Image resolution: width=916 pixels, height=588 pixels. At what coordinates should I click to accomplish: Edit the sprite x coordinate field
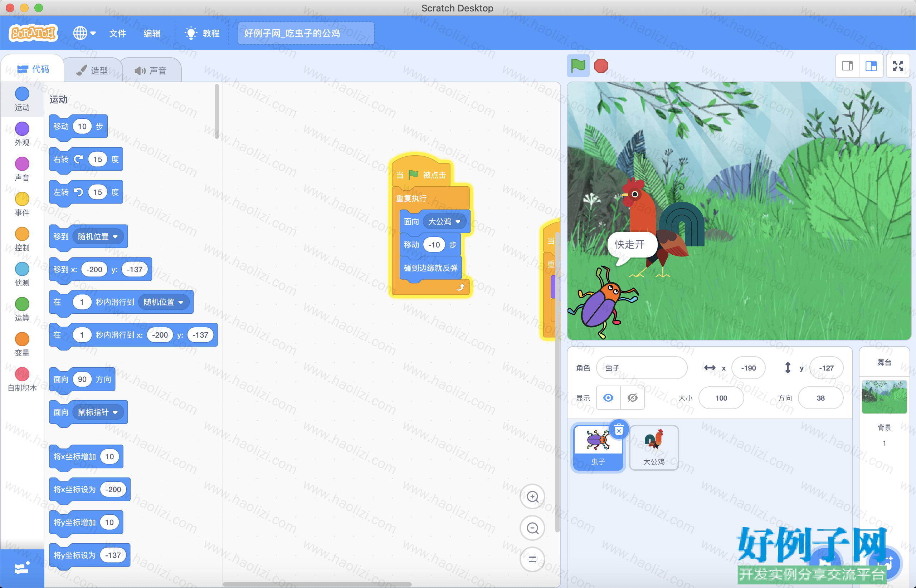pos(748,368)
